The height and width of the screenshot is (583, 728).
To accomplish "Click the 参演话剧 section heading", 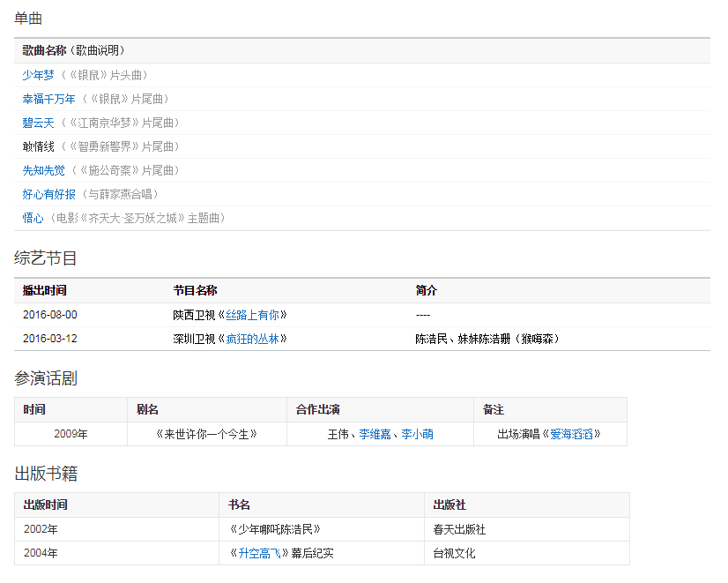I will (46, 378).
